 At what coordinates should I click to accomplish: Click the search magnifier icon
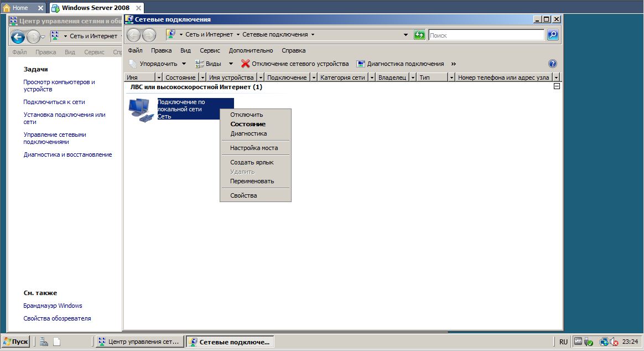(553, 35)
